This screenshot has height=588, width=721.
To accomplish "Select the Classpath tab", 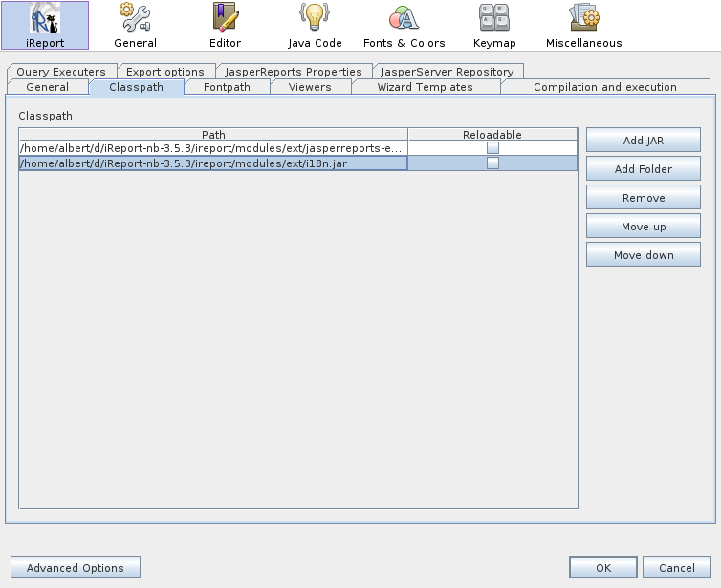I will pos(136,87).
